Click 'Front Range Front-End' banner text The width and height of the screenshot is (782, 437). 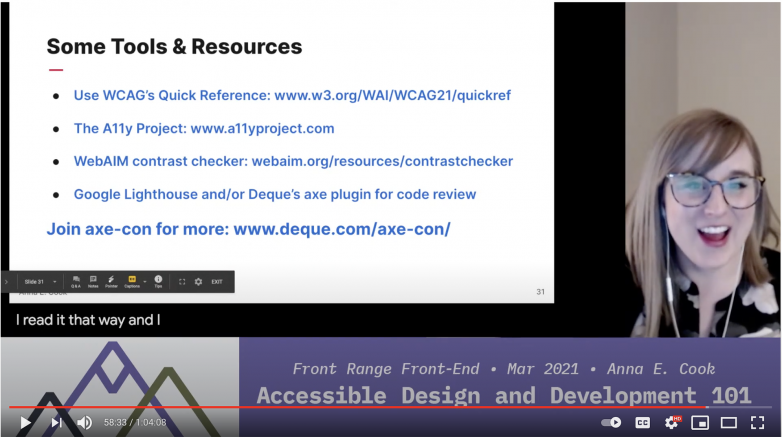[386, 369]
